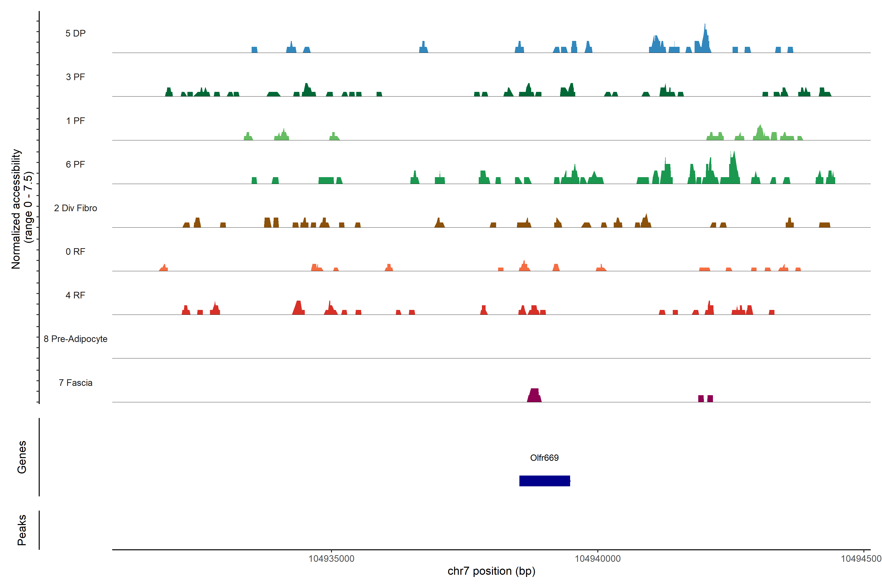Click the large purple Fascia peak

[534, 396]
